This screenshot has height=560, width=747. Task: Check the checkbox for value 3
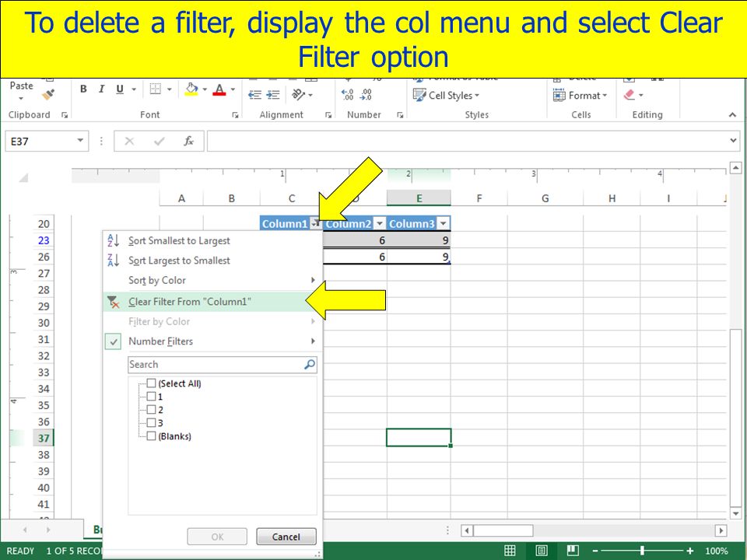(151, 422)
